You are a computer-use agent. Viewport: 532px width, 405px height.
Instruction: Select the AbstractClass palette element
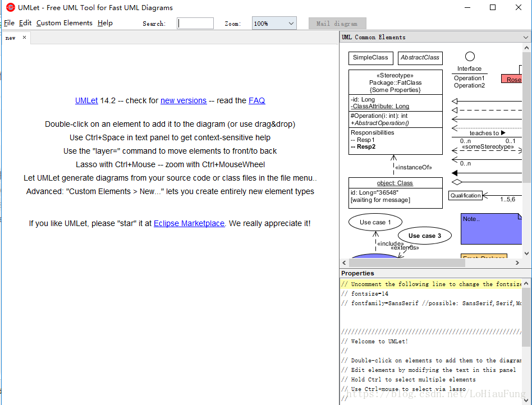(x=420, y=58)
